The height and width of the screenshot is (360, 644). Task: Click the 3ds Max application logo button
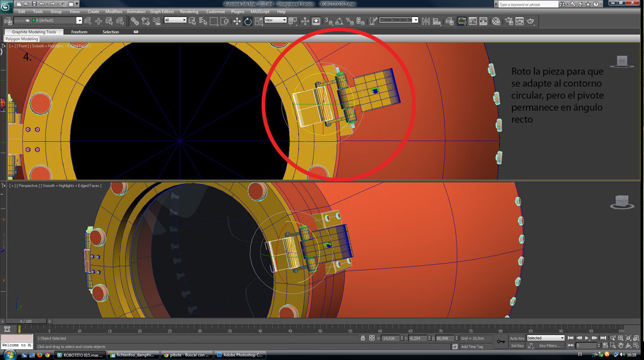point(6,7)
